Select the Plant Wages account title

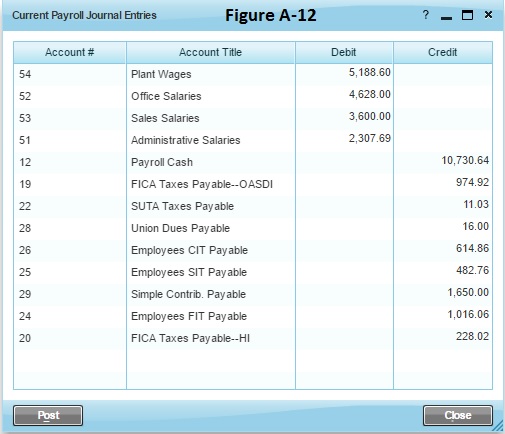(x=161, y=74)
